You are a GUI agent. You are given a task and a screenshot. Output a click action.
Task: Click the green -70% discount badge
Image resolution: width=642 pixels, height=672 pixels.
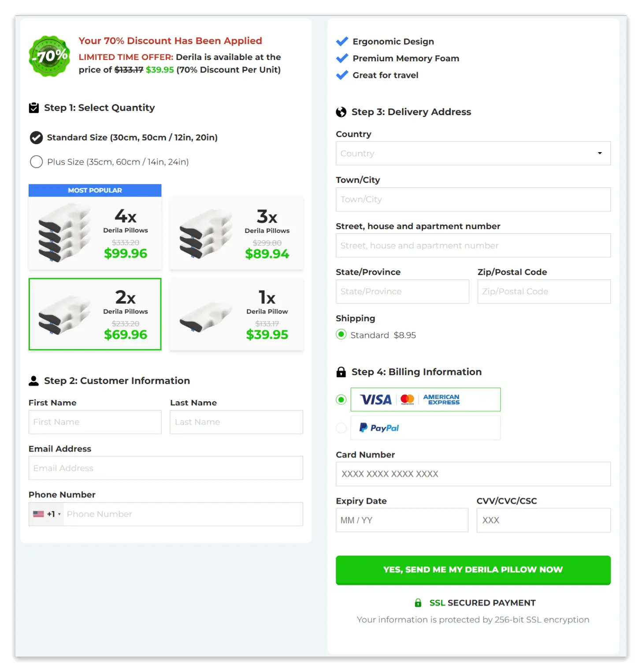49,56
